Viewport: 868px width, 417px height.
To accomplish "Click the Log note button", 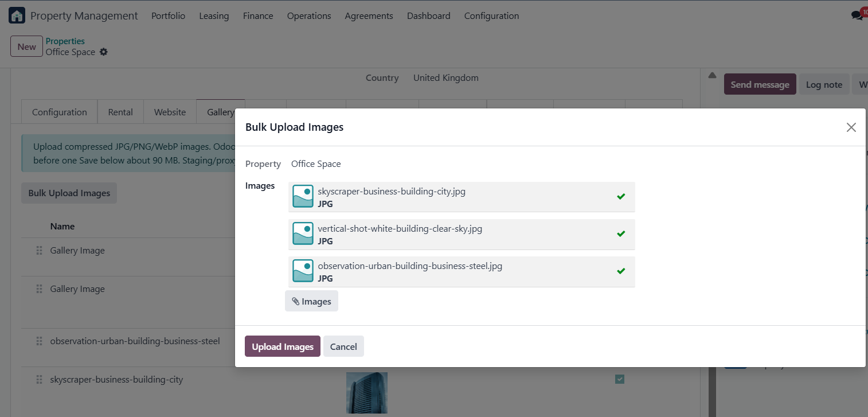I will (824, 84).
